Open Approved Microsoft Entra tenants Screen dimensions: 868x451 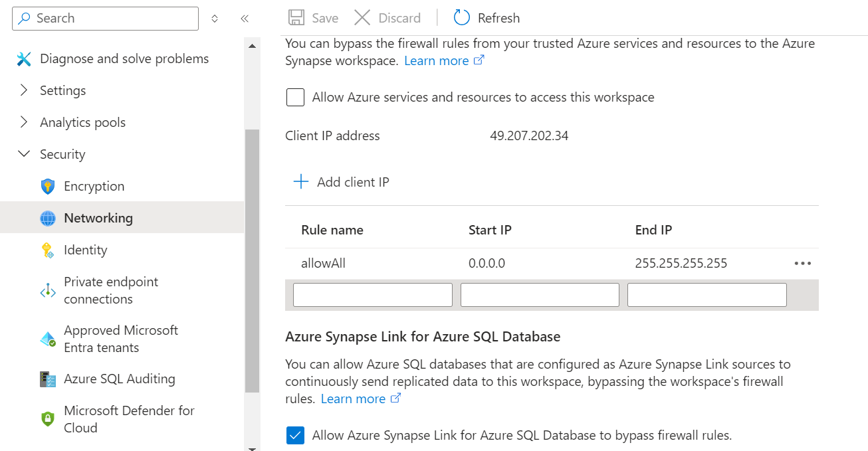point(120,339)
